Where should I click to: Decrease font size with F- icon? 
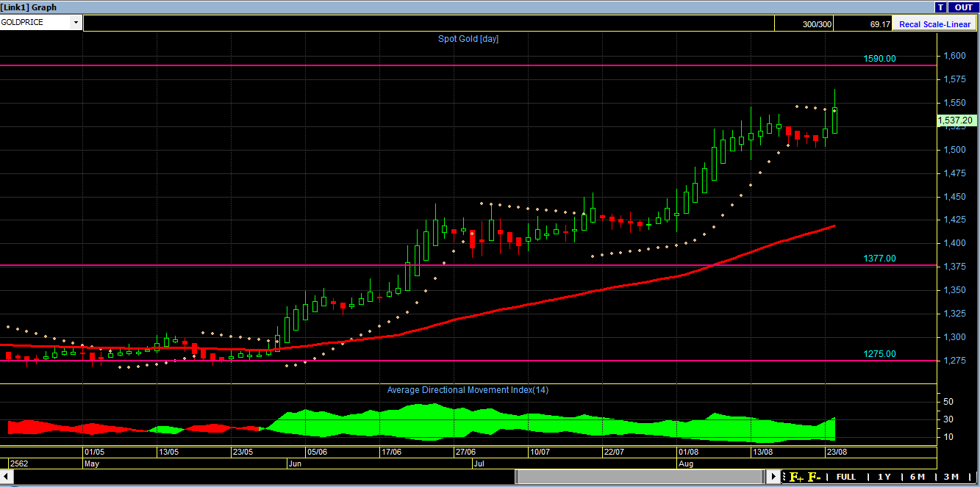coord(814,477)
